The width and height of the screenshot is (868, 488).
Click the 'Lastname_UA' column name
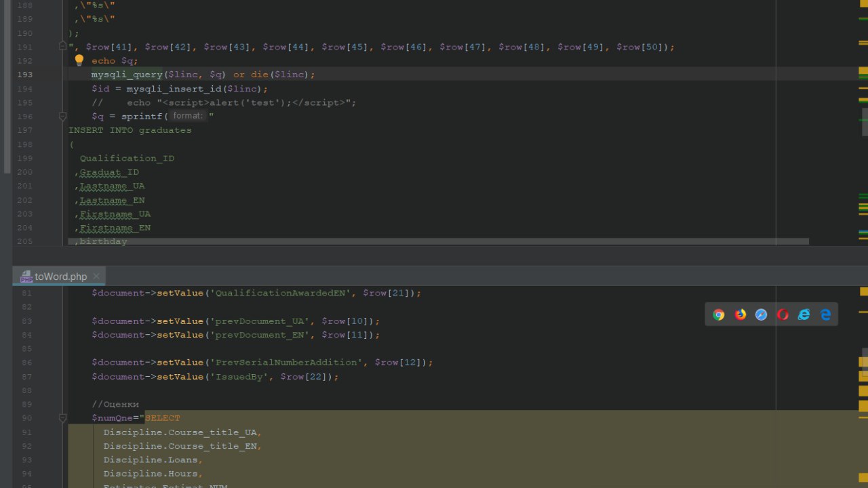pyautogui.click(x=112, y=186)
